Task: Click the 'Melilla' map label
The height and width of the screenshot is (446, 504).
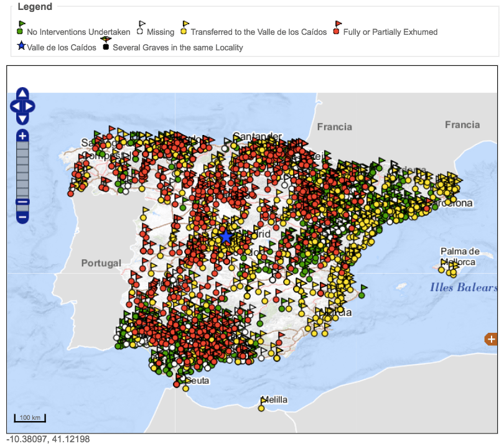Action: tap(274, 400)
